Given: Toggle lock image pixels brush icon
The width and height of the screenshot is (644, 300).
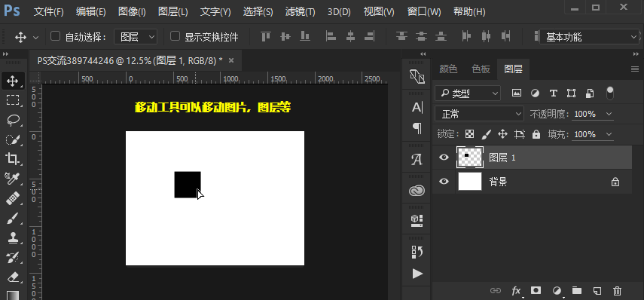Looking at the screenshot, I should tap(487, 134).
